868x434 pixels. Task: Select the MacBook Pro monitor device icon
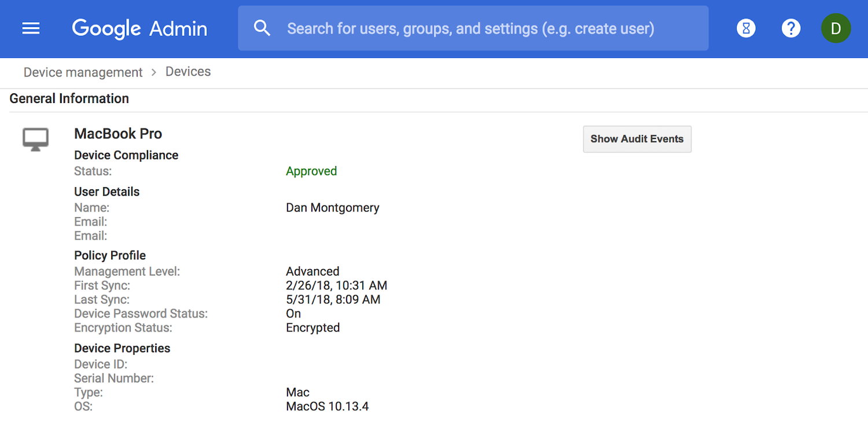pyautogui.click(x=35, y=139)
